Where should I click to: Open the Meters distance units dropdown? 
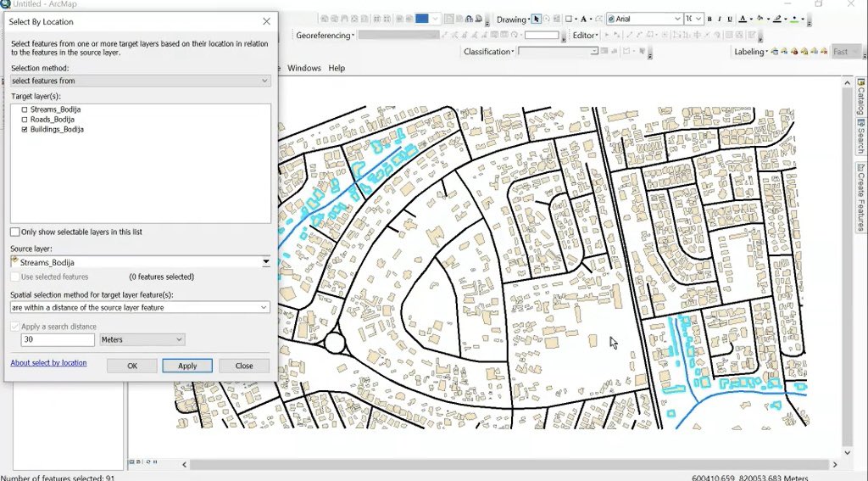[142, 339]
